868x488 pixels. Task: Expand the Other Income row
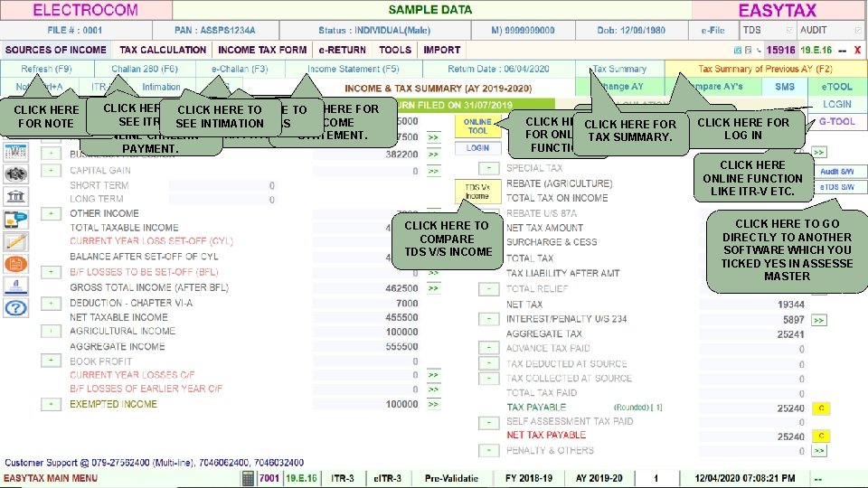51,213
